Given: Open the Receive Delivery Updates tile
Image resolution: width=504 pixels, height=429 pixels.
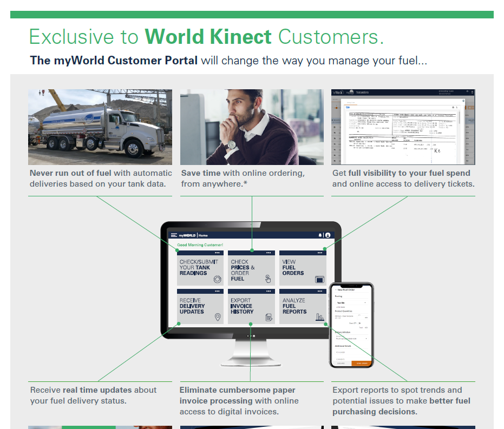Looking at the screenshot, I should point(200,306).
